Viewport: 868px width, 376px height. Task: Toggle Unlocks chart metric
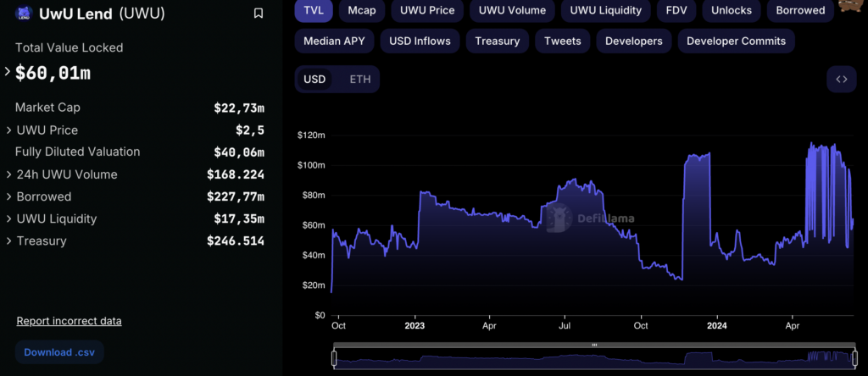(x=732, y=10)
